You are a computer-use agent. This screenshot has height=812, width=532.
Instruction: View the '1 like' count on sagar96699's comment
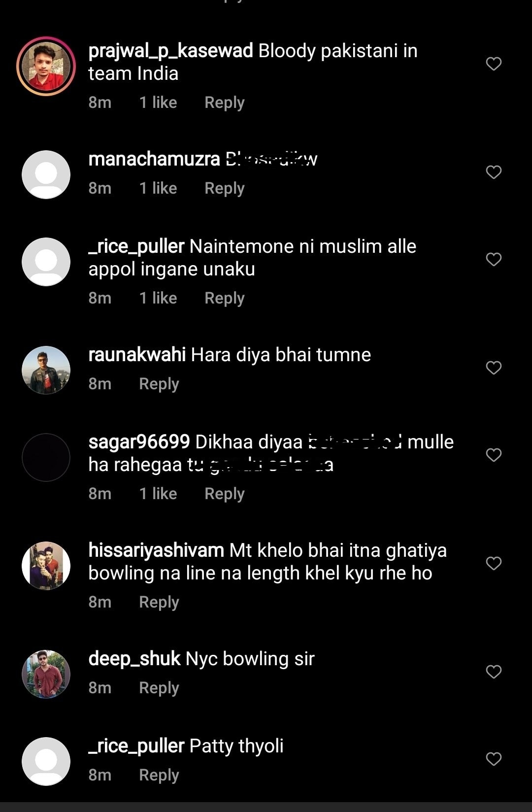[158, 494]
